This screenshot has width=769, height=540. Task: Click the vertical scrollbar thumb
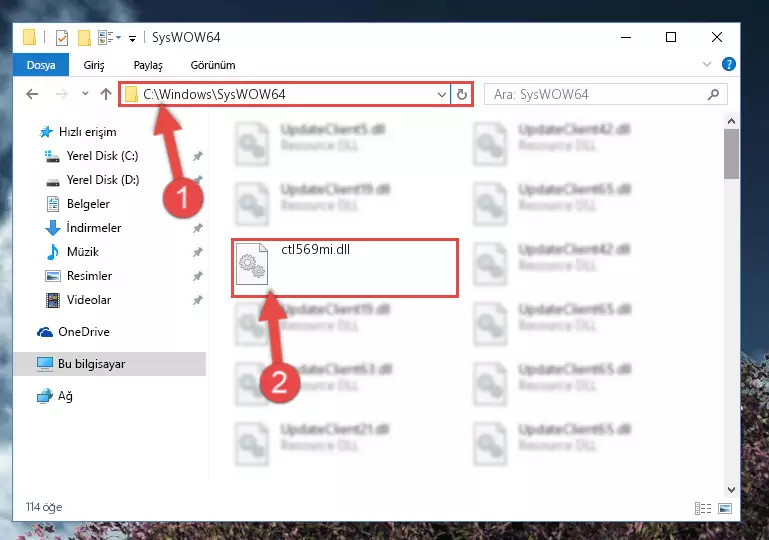tap(731, 154)
